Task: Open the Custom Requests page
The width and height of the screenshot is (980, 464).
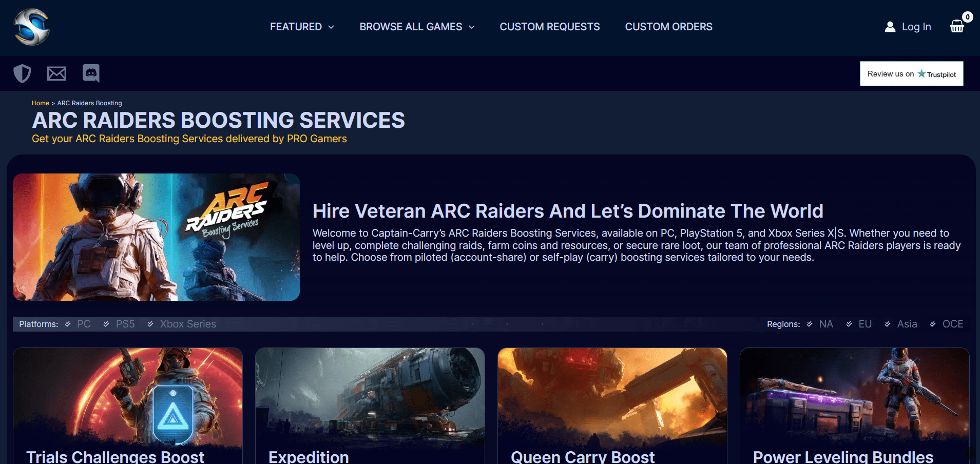Action: [549, 27]
